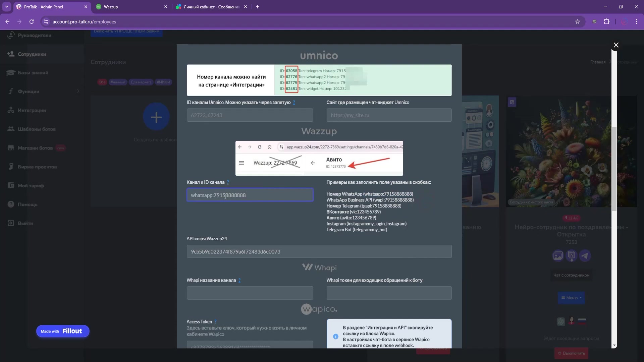Close the Личный кабинет browser tab

coord(246,7)
